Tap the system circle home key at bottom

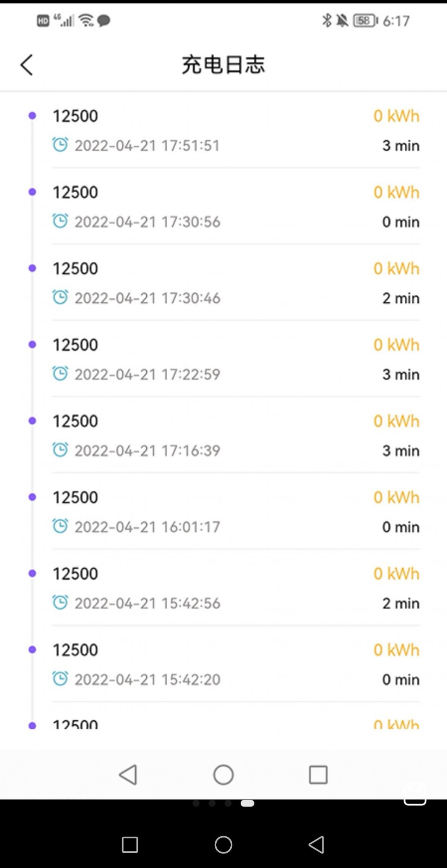coord(223,844)
